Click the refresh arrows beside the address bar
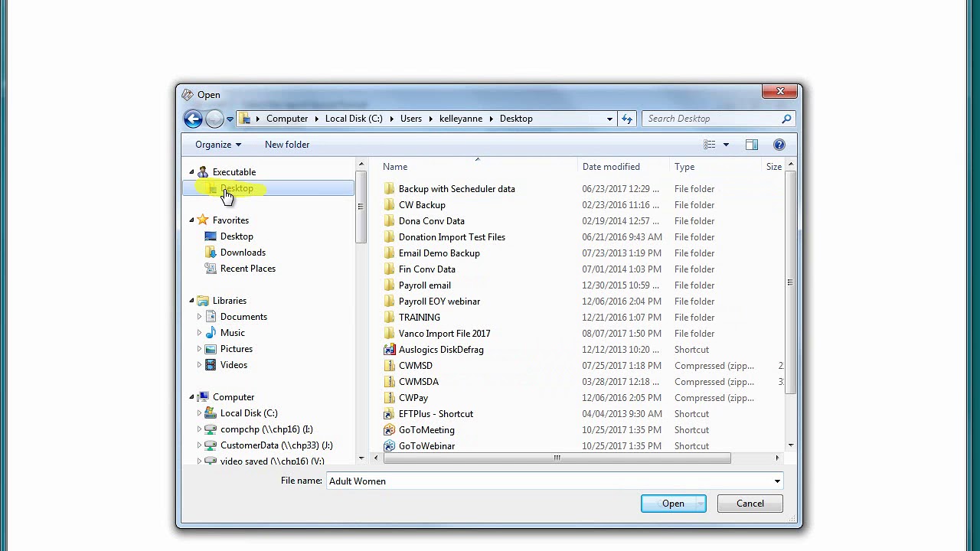Image resolution: width=980 pixels, height=551 pixels. [x=627, y=119]
